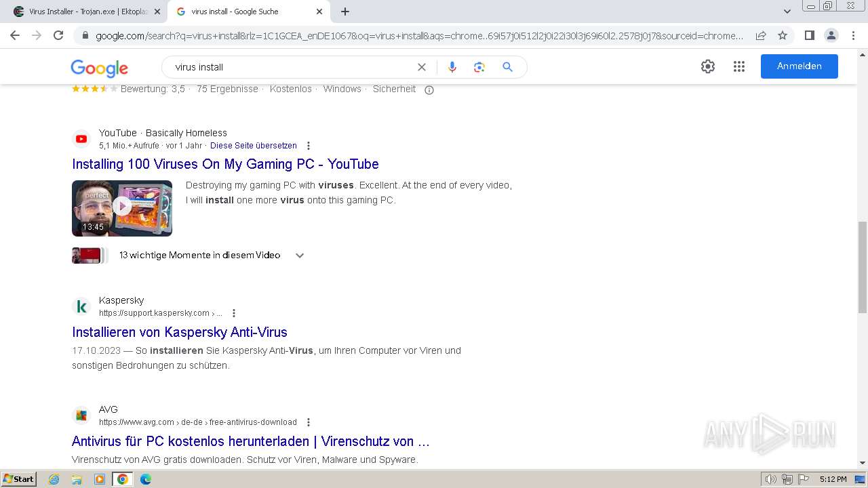Click the Action Center flag tray icon

803,479
